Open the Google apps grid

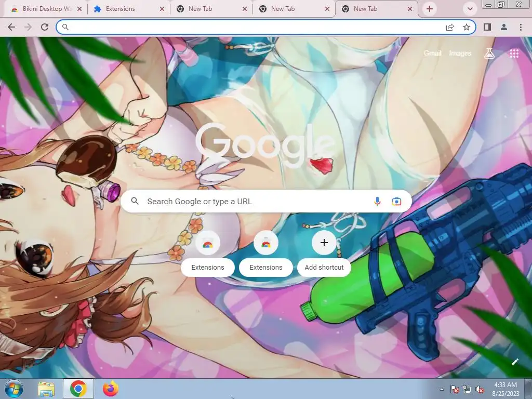pos(514,54)
